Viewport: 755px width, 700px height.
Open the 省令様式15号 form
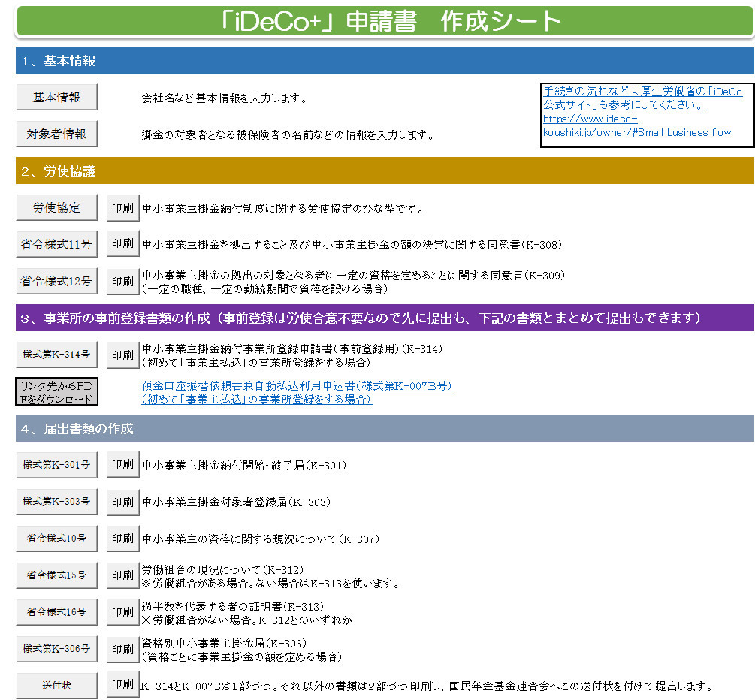[57, 575]
